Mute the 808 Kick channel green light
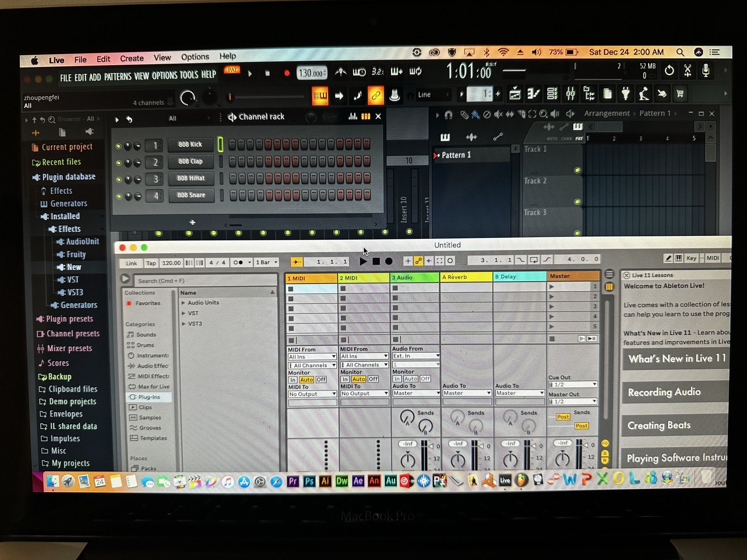The image size is (747, 560). click(119, 146)
